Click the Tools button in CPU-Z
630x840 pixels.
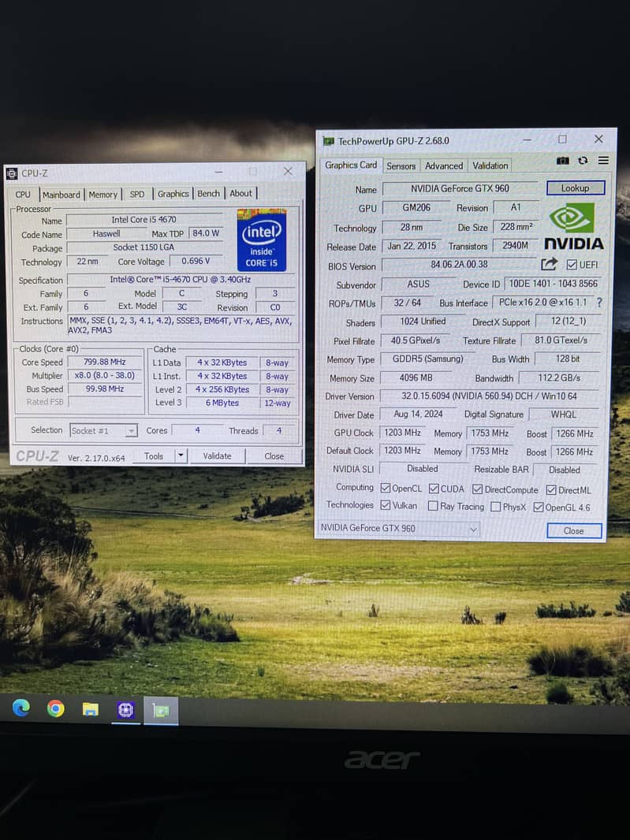[x=153, y=456]
